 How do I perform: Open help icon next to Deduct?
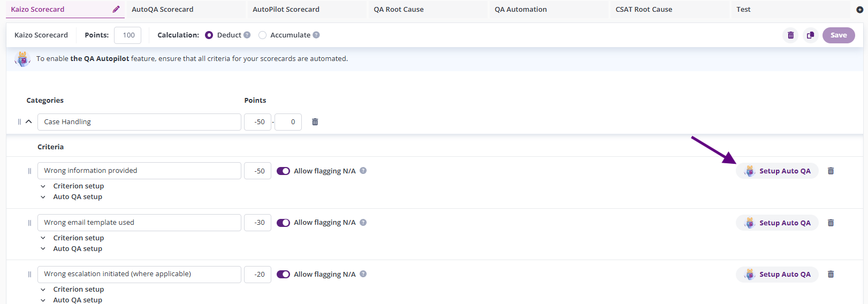[247, 35]
